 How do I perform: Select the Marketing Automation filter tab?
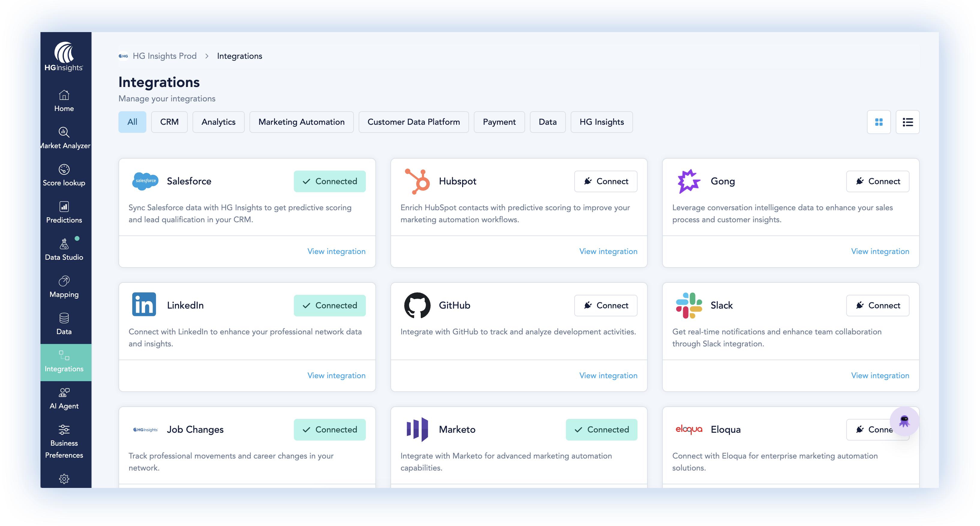pyautogui.click(x=301, y=122)
